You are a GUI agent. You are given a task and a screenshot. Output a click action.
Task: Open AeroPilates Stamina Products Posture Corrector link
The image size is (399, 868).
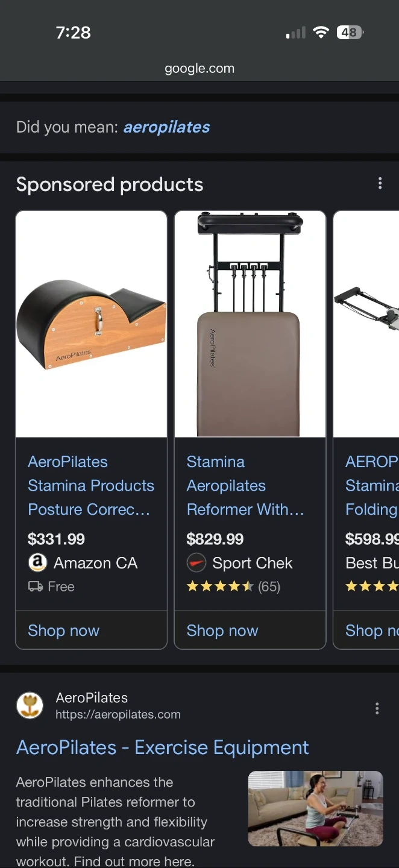(90, 485)
